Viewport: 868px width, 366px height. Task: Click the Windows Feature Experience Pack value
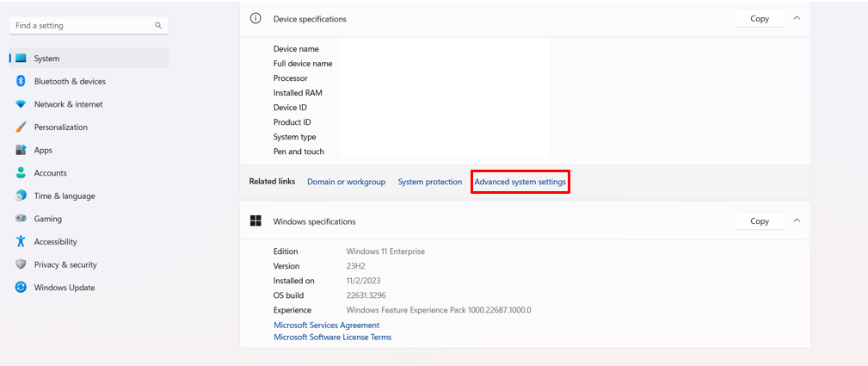[439, 310]
